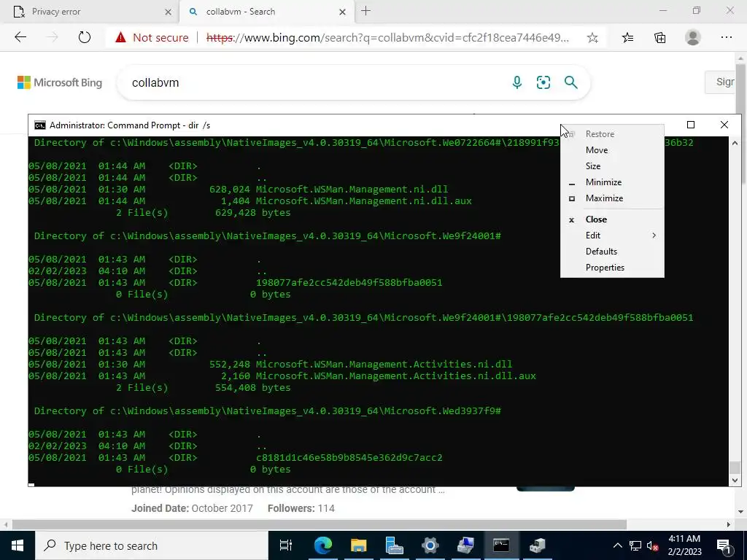The width and height of the screenshot is (747, 560).
Task: Show hidden system tray icons
Action: [x=617, y=545]
